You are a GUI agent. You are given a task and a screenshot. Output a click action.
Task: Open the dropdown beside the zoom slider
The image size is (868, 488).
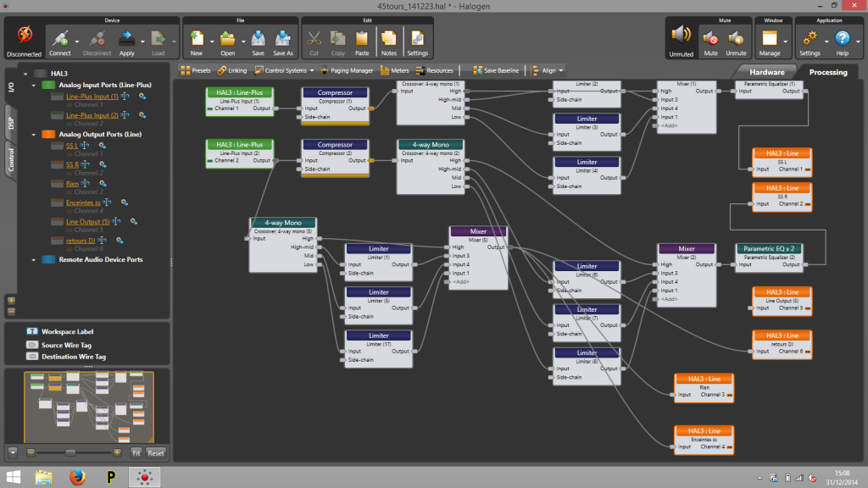[x=13, y=452]
